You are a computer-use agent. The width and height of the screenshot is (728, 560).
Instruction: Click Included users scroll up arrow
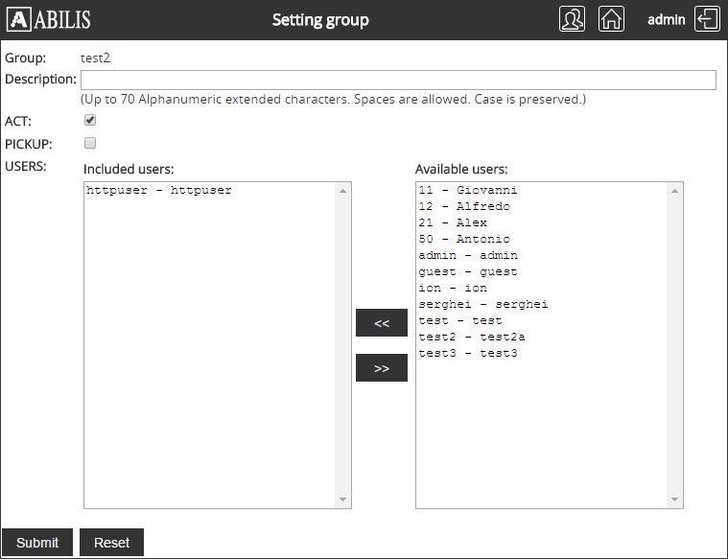coord(342,191)
